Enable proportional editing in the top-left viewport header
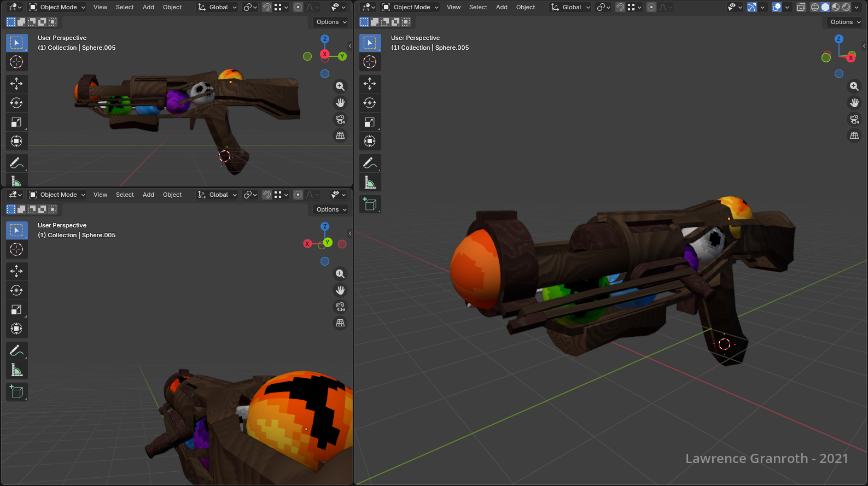 pos(298,7)
